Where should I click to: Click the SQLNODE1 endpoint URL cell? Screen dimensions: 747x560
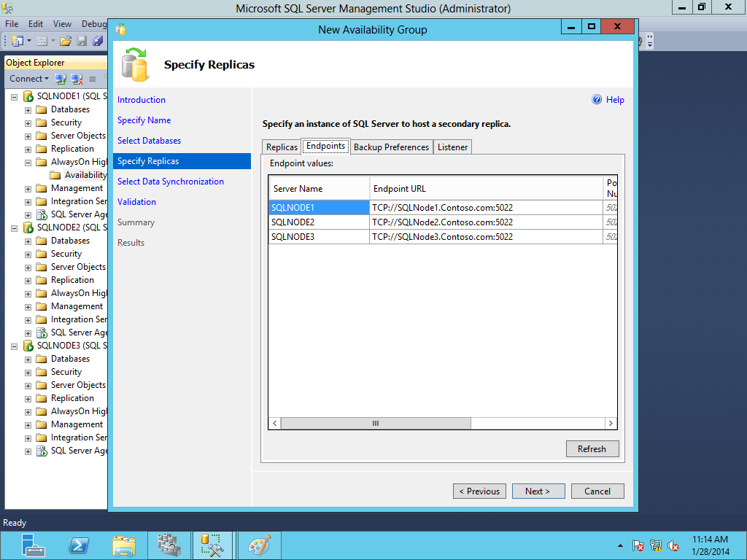pyautogui.click(x=486, y=208)
